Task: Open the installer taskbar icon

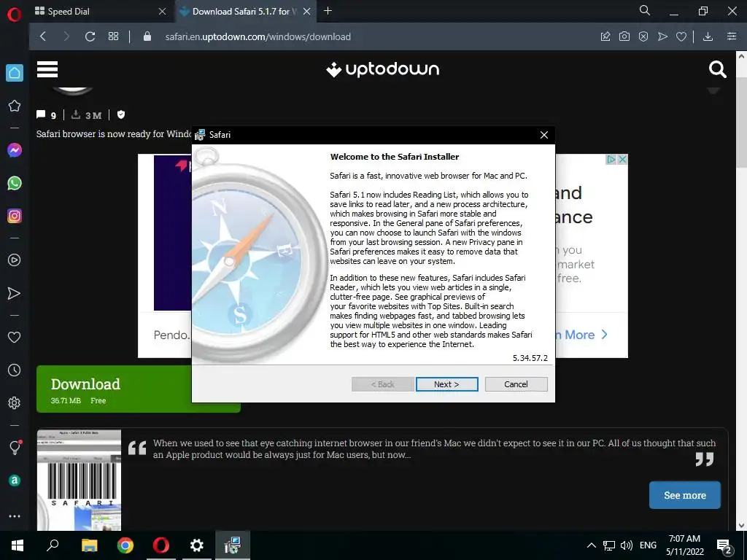Action: (x=233, y=545)
